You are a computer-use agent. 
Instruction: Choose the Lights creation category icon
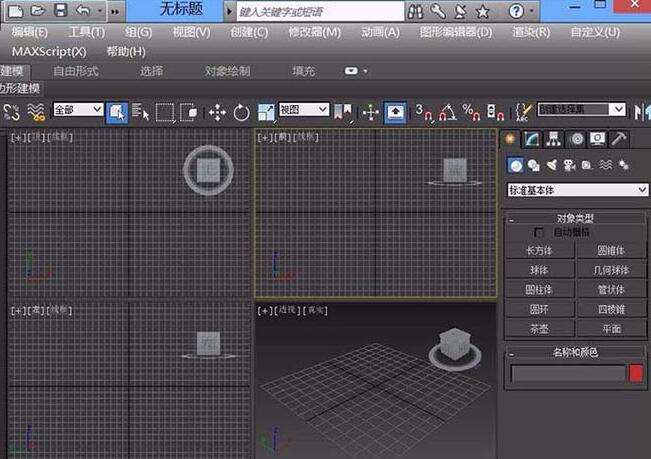(x=552, y=165)
